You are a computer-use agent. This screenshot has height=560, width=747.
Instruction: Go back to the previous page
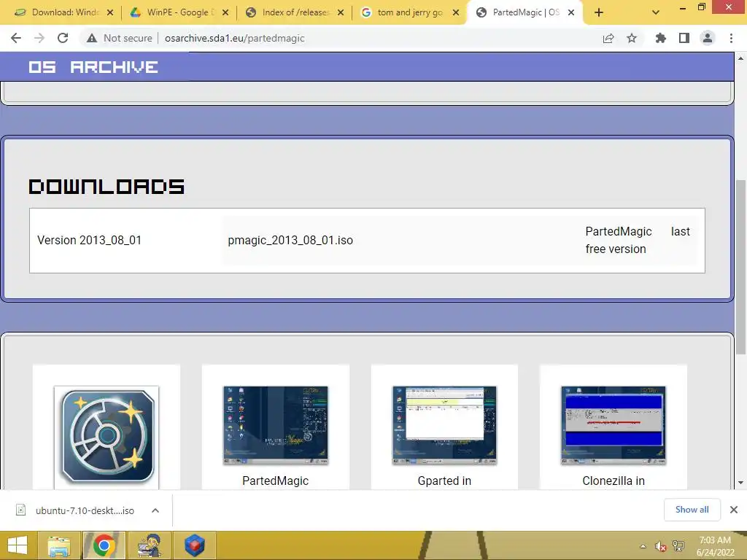pyautogui.click(x=16, y=38)
